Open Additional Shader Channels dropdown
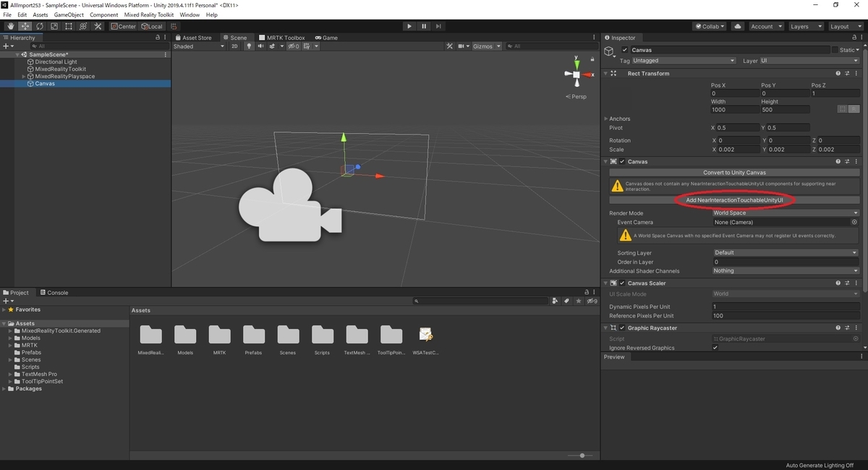The width and height of the screenshot is (868, 470). tap(785, 270)
